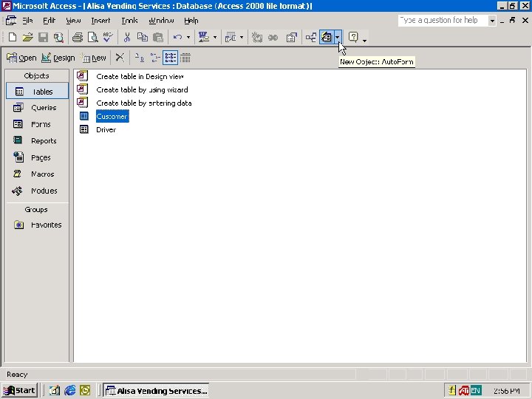Image resolution: width=532 pixels, height=399 pixels.
Task: Click the Microsoft Script Editor icon
Action: [273, 37]
